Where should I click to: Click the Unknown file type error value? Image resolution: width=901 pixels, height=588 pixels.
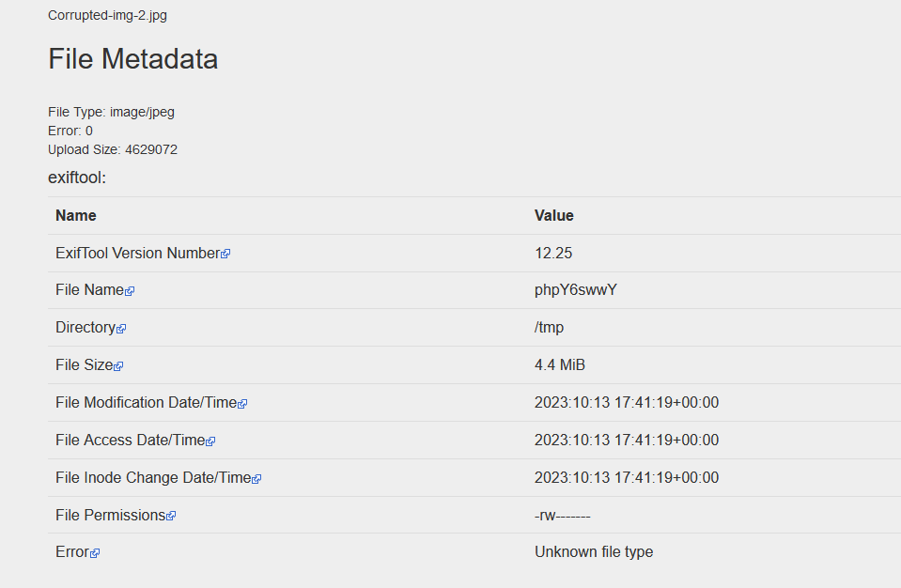[593, 551]
